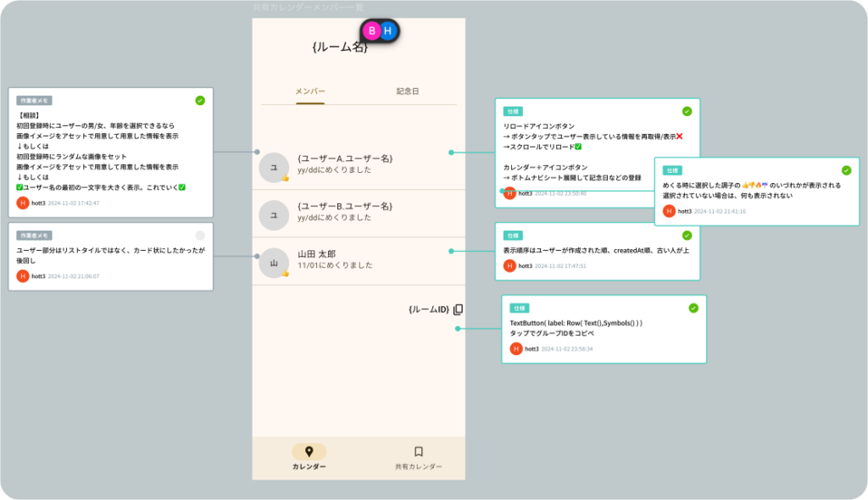The width and height of the screenshot is (868, 500).
Task: Toggle green check on 【相談】 author memo
Action: [x=200, y=100]
